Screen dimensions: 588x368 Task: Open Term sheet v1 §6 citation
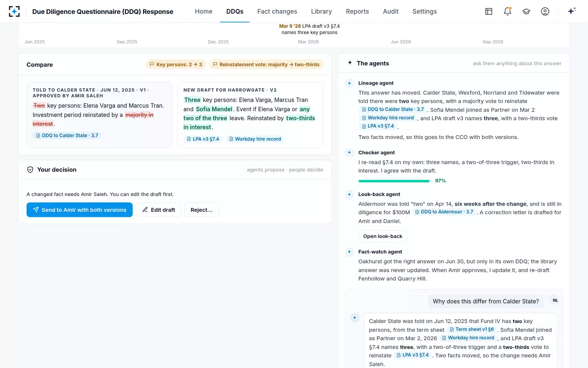[x=472, y=329]
